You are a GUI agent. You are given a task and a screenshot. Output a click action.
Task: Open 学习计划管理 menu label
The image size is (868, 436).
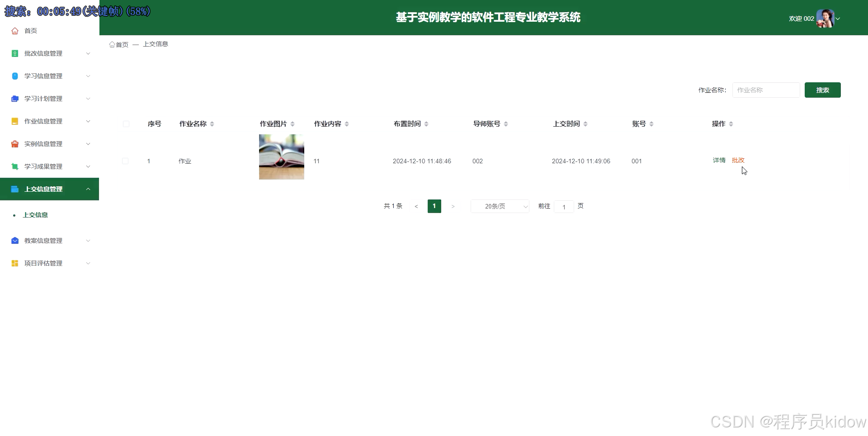tap(43, 99)
